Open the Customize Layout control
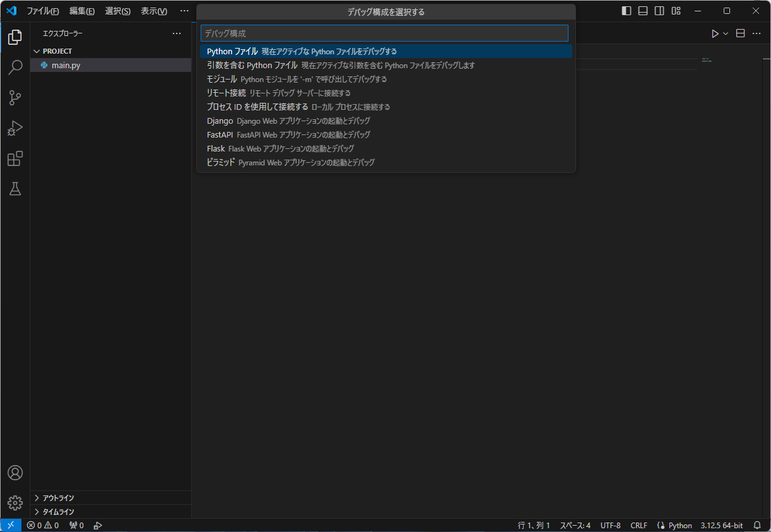 (676, 11)
